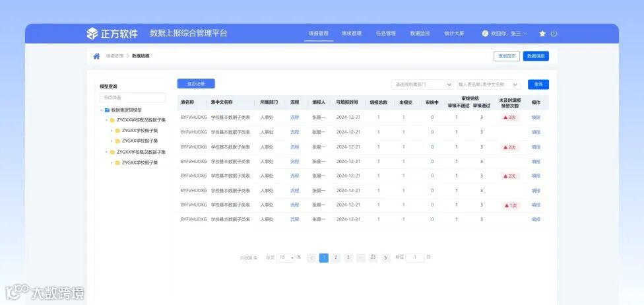Click the home icon in the breadcrumb

pos(96,56)
